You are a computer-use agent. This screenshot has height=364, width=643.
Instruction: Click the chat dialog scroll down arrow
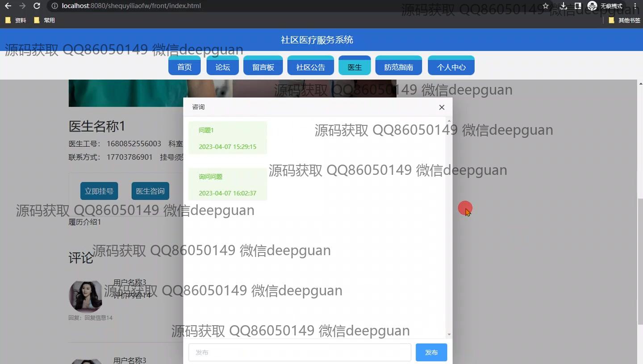click(449, 334)
